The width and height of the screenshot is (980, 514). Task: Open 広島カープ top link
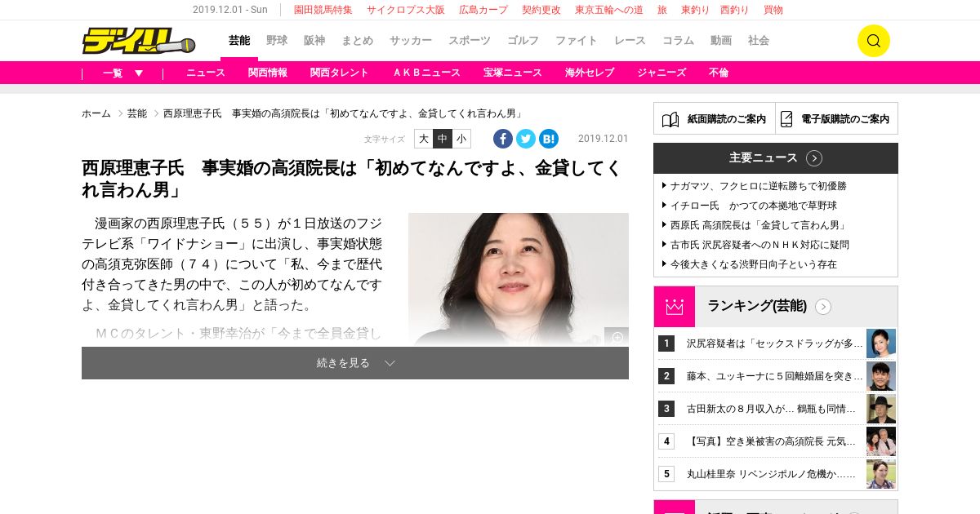click(483, 10)
